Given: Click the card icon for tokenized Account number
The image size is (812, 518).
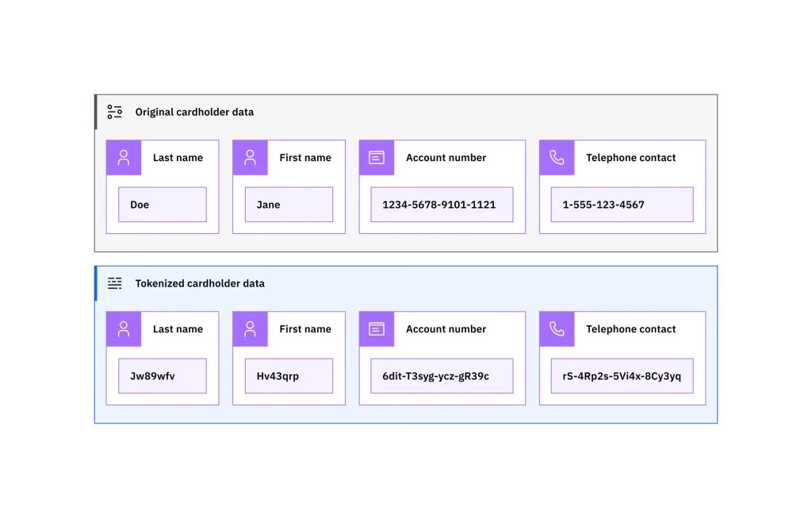Looking at the screenshot, I should click(x=376, y=328).
